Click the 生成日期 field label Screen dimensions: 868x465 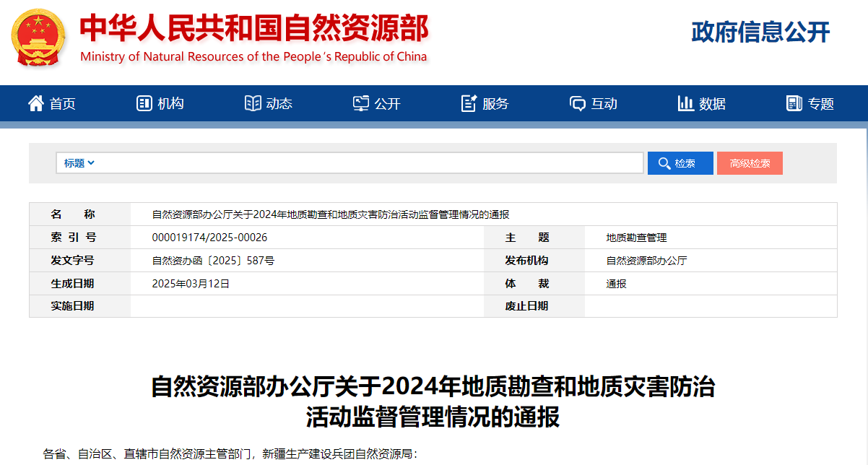click(72, 283)
